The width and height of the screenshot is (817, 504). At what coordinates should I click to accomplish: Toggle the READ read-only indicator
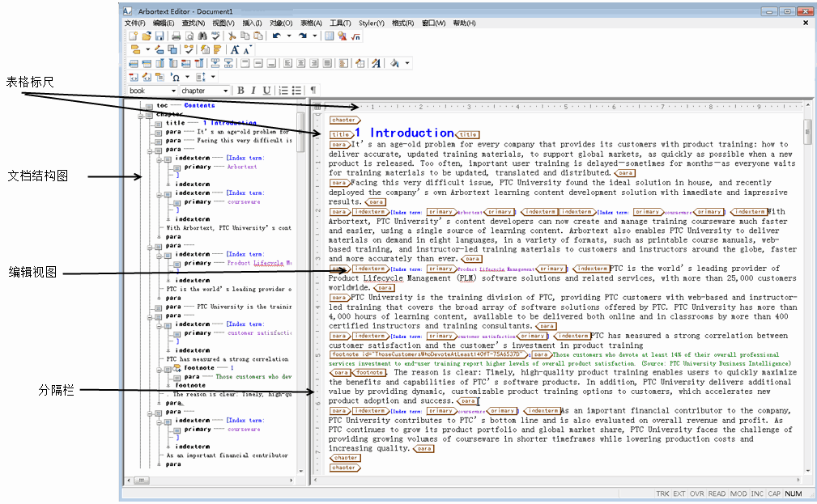(717, 493)
